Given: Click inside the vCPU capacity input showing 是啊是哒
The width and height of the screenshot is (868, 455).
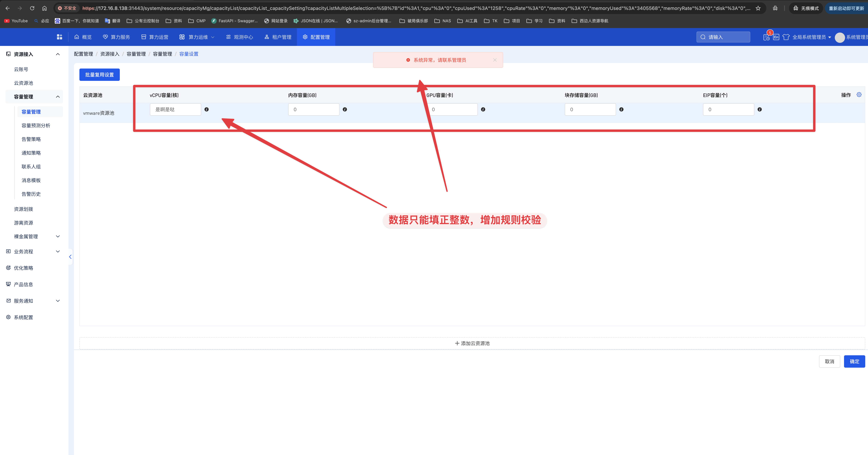Looking at the screenshot, I should point(175,109).
